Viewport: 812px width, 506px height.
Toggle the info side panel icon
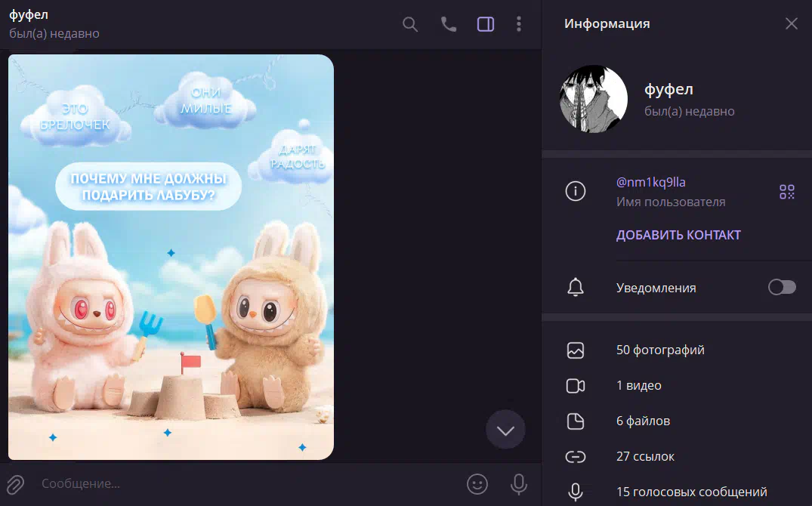pos(486,24)
